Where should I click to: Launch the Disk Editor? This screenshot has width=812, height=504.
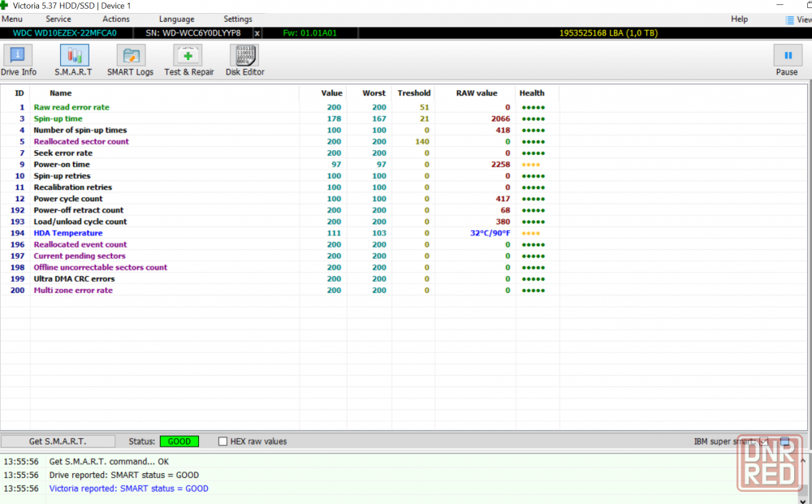coord(245,61)
